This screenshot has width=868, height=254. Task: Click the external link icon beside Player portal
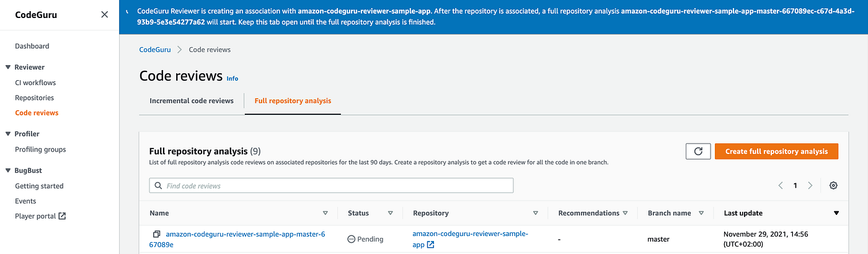(x=62, y=216)
